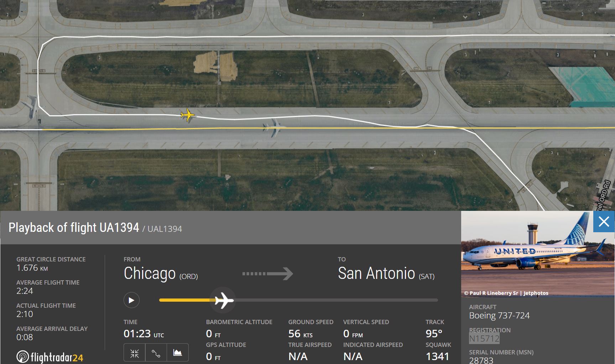Open the altitude and speed graph icon
The height and width of the screenshot is (364, 615).
click(x=177, y=353)
